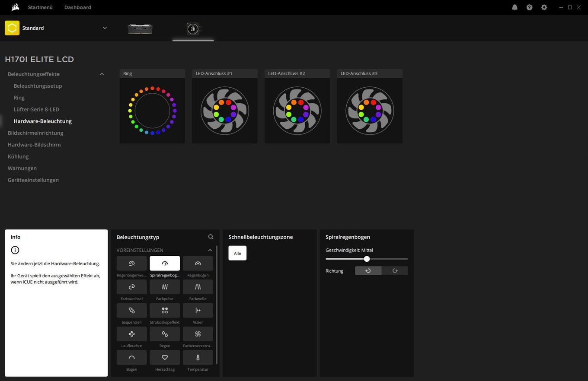Select the Spiralregenbogen lighting preset
Viewport: 588px width, 381px height.
165,264
